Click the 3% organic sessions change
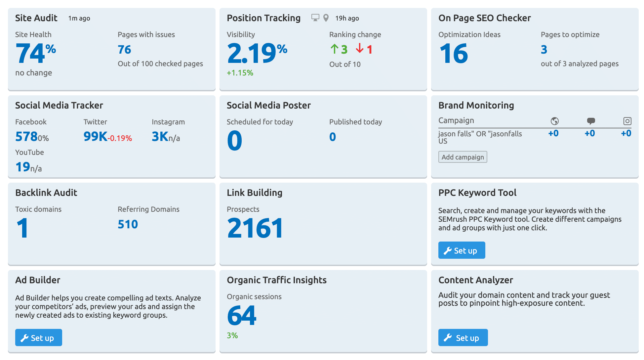Viewport: 644px width, 360px height. coord(232,336)
